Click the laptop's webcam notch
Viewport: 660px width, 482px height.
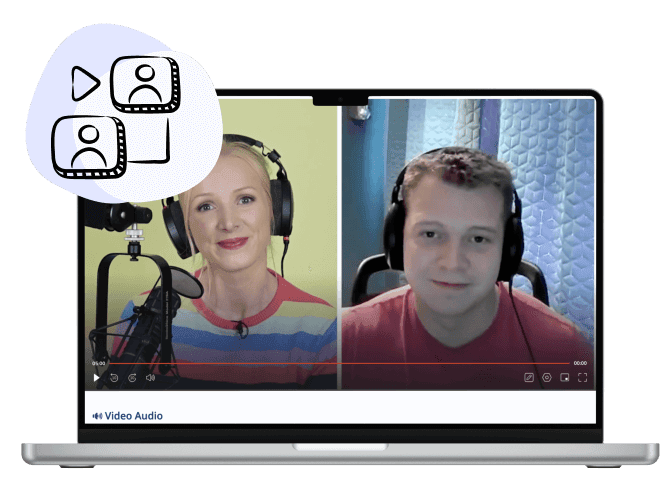point(341,99)
